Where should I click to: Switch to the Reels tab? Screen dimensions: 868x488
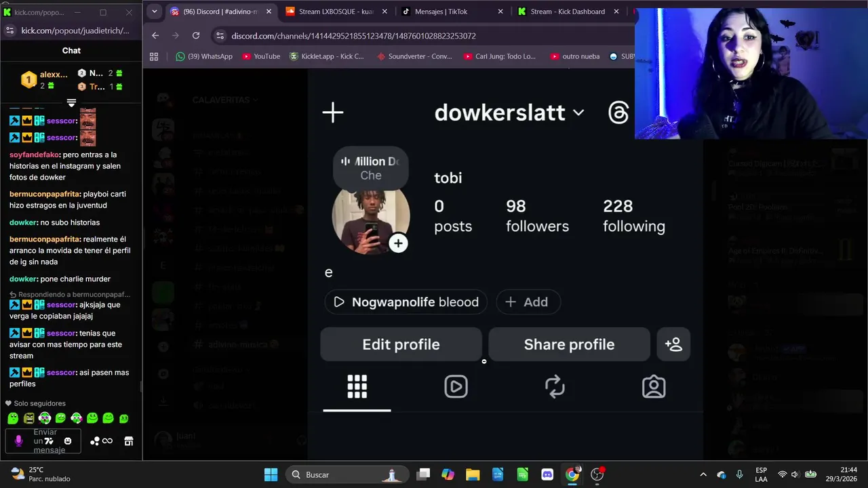[456, 387]
